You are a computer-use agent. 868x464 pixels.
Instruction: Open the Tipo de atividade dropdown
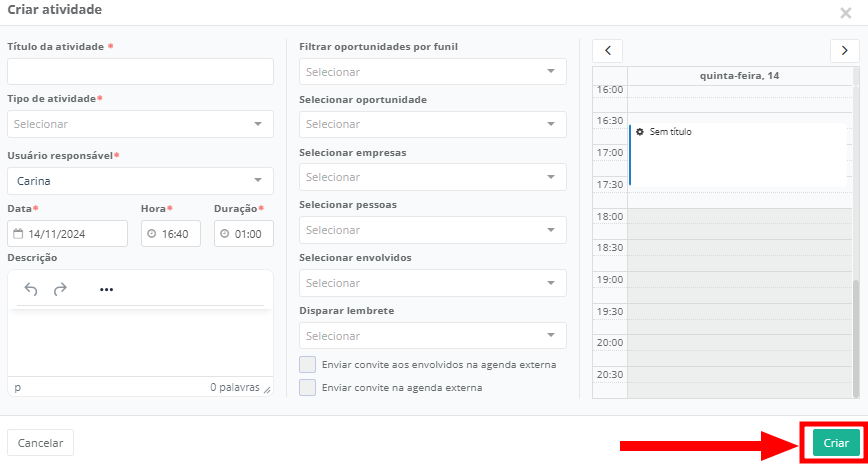140,124
